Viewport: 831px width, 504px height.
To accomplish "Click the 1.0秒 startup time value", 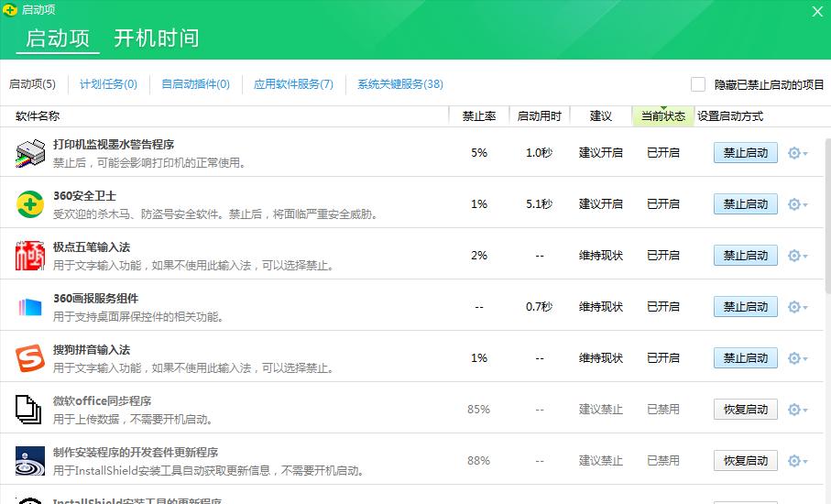I will click(x=540, y=153).
